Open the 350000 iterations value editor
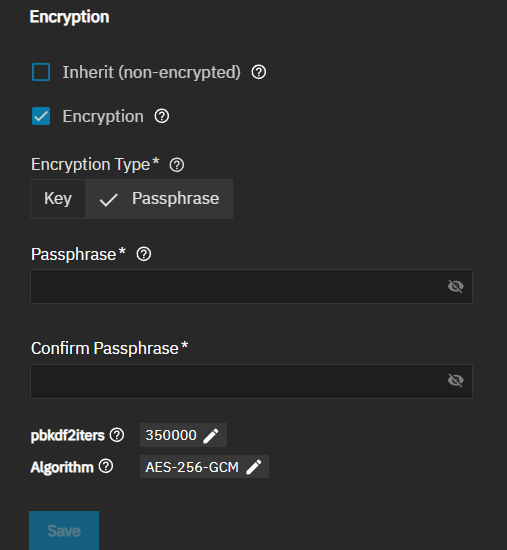507x550 pixels. (183, 435)
